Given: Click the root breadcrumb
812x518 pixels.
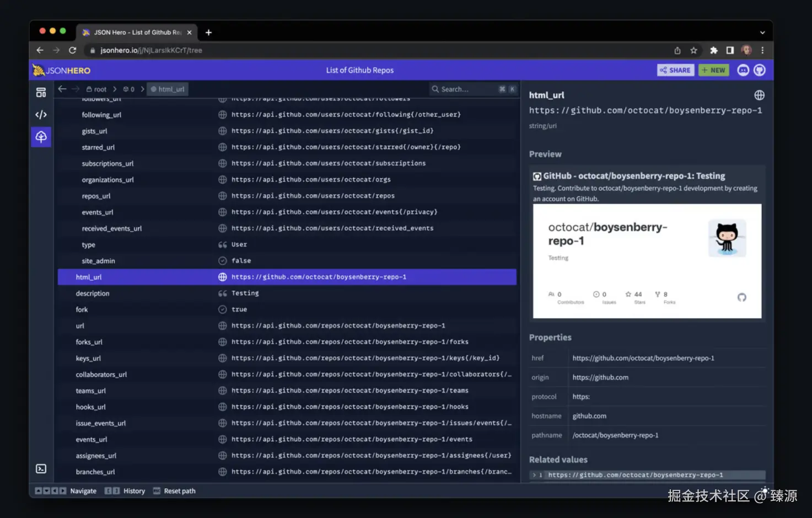Looking at the screenshot, I should coord(96,89).
